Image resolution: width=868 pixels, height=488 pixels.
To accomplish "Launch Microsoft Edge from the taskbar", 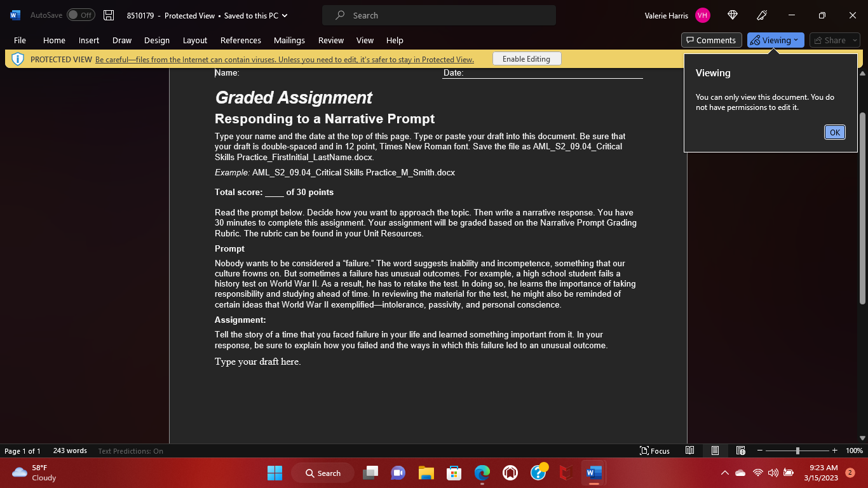I will (x=482, y=473).
